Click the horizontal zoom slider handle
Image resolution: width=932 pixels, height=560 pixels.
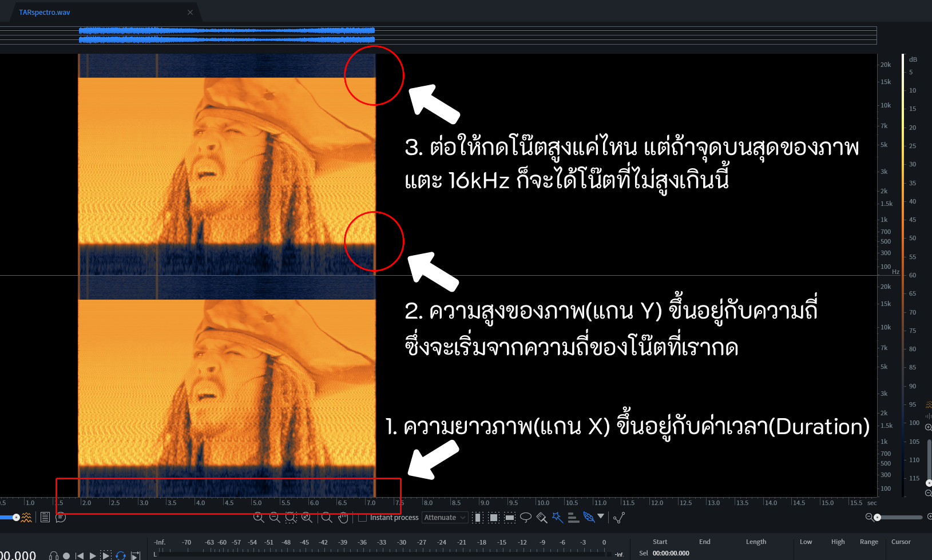877,517
